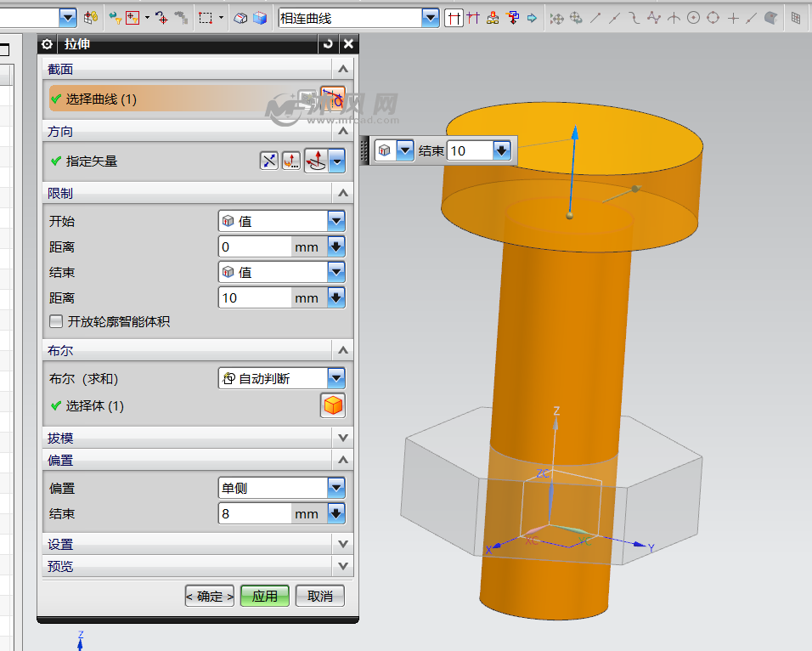Image resolution: width=812 pixels, height=651 pixels.
Task: Expand the 预览 section
Action: click(343, 566)
